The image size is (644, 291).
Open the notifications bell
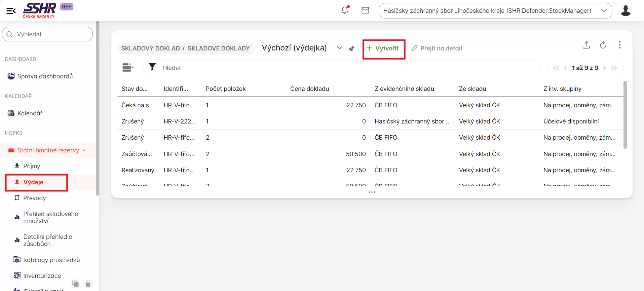[345, 10]
